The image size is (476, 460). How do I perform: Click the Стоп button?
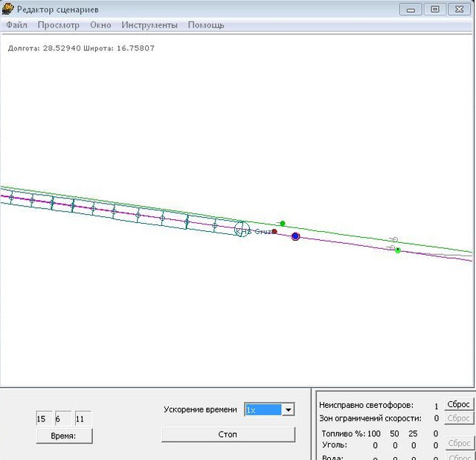[x=228, y=435]
